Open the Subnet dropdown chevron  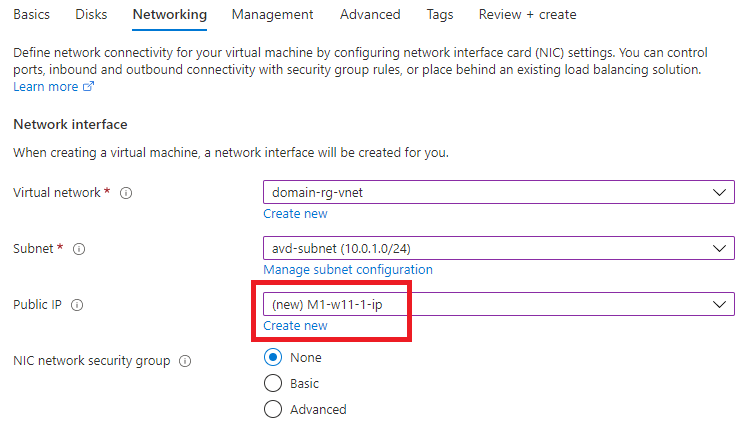click(719, 249)
